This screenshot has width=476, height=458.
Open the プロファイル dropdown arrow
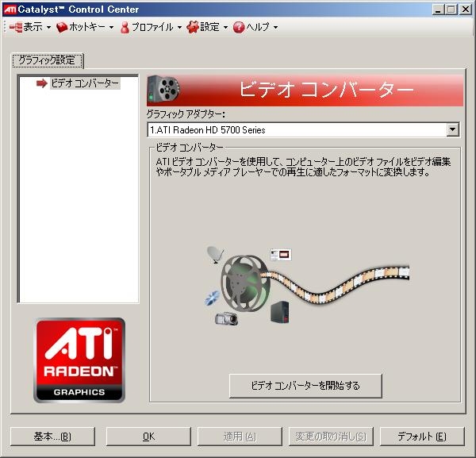pyautogui.click(x=179, y=28)
